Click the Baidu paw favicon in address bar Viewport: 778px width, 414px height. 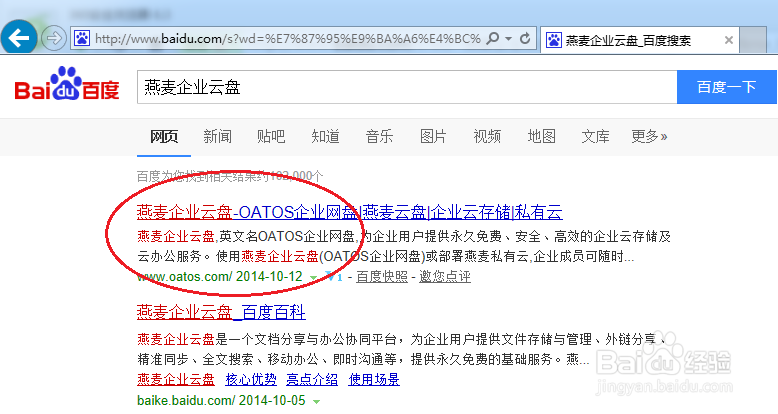[x=82, y=38]
